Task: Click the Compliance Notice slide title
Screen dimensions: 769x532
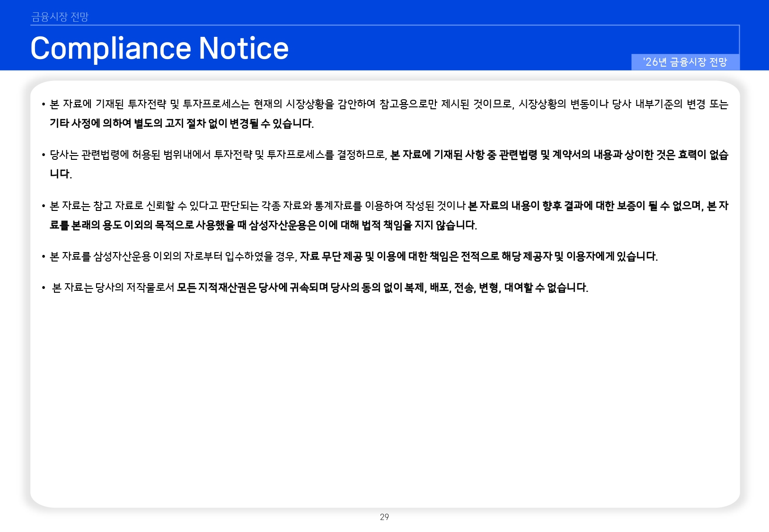Action: tap(159, 48)
